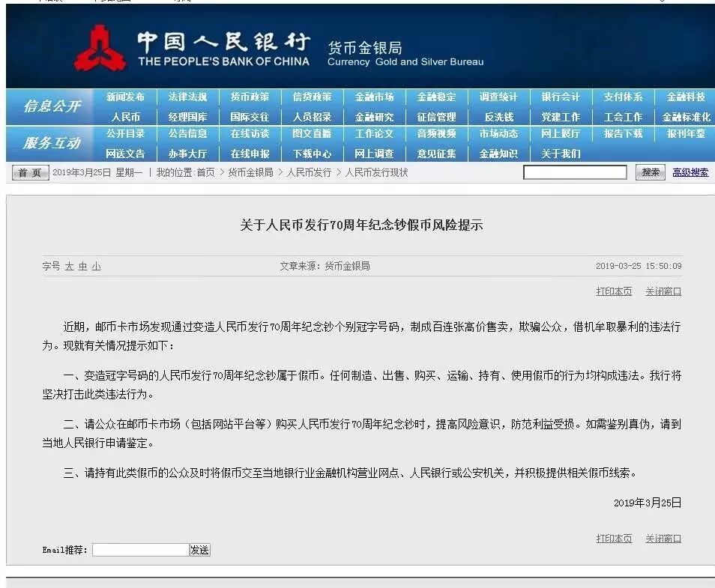Visit the 网送文告 page
Image resolution: width=715 pixels, height=588 pixels.
125,154
